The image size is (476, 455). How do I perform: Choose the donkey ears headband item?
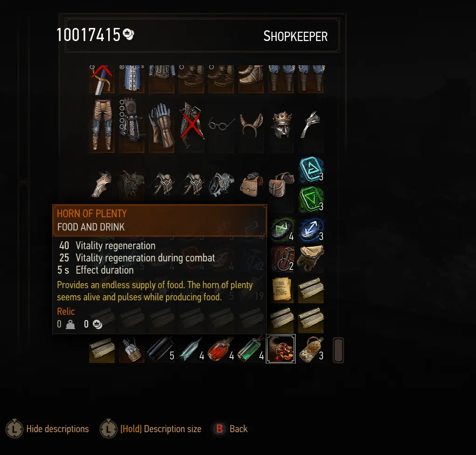(251, 125)
